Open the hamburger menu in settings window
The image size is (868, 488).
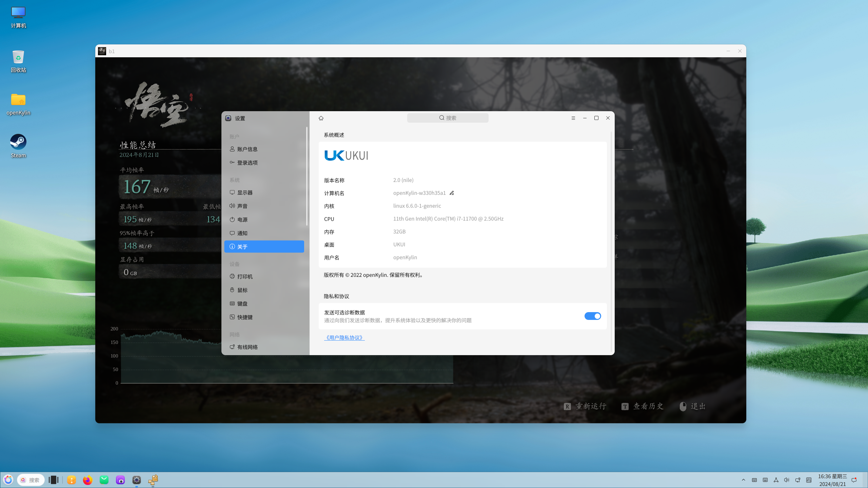pos(573,118)
